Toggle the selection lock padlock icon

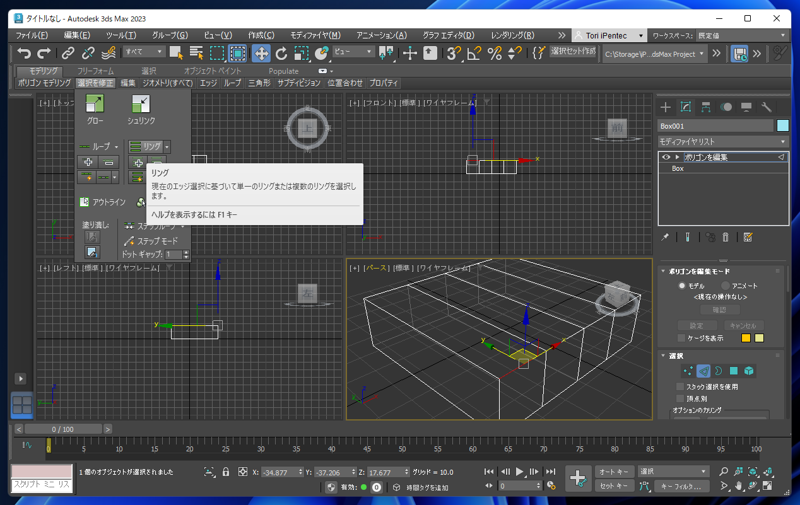coord(226,472)
